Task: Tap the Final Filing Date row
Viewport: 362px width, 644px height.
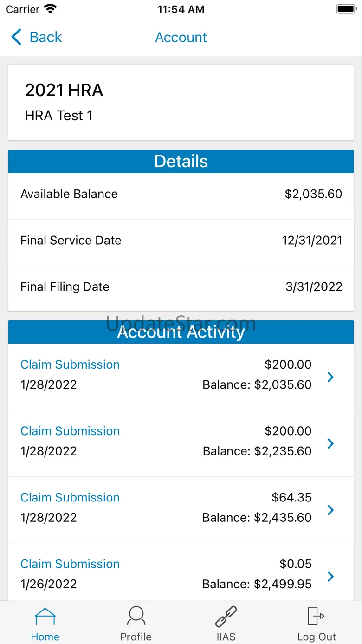Action: pyautogui.click(x=181, y=287)
